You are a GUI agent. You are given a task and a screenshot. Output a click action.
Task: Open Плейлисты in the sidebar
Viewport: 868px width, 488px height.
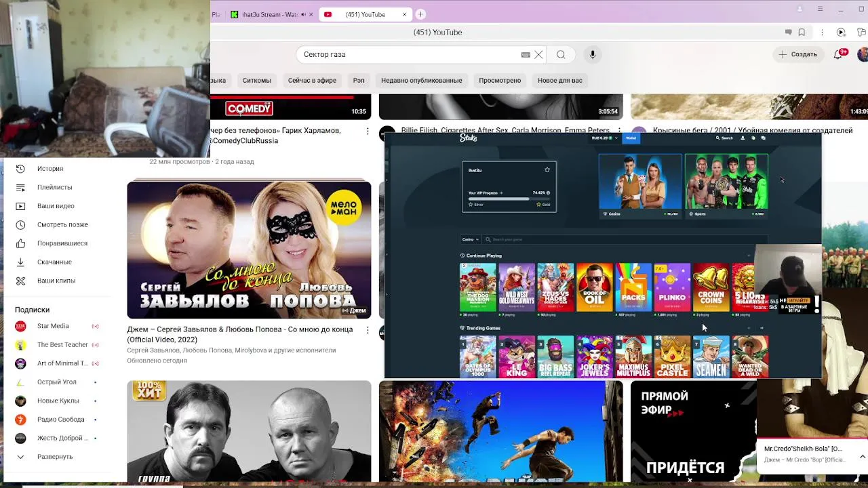(54, 187)
